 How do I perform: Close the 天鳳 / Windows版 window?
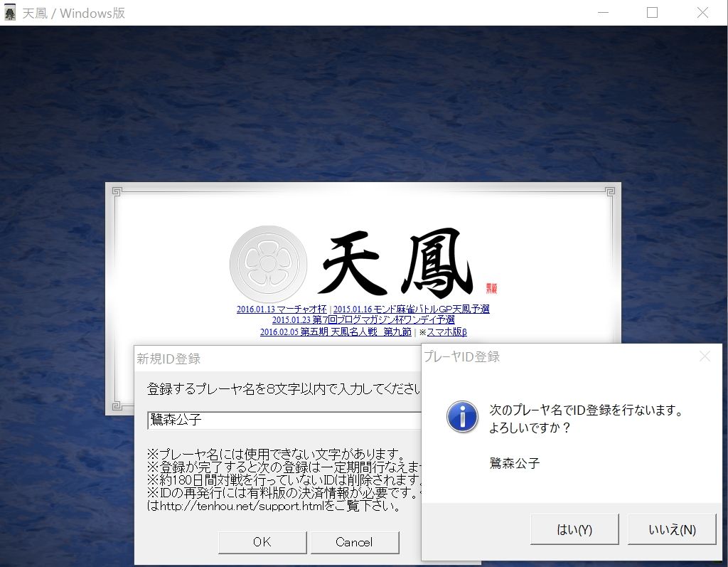click(702, 13)
